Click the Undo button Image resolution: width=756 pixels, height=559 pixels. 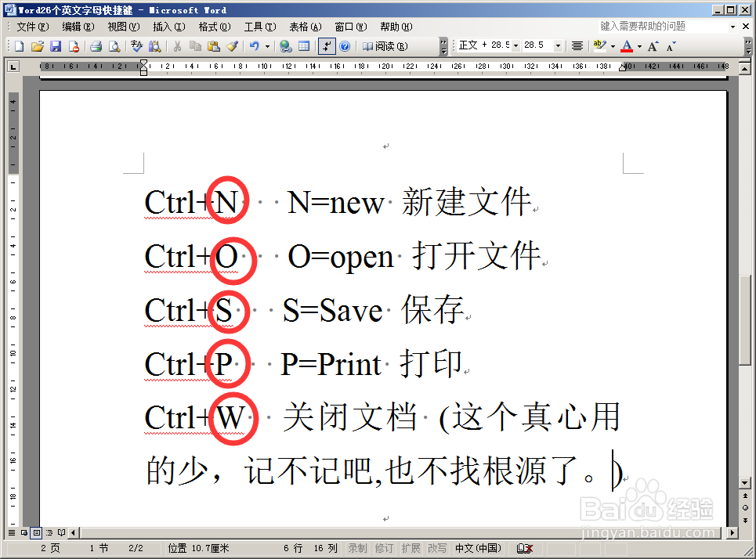click(253, 45)
